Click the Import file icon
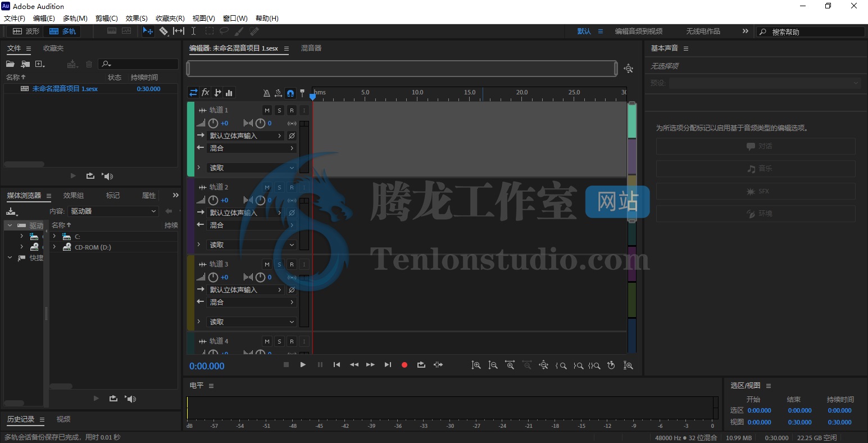868x443 pixels. click(25, 64)
